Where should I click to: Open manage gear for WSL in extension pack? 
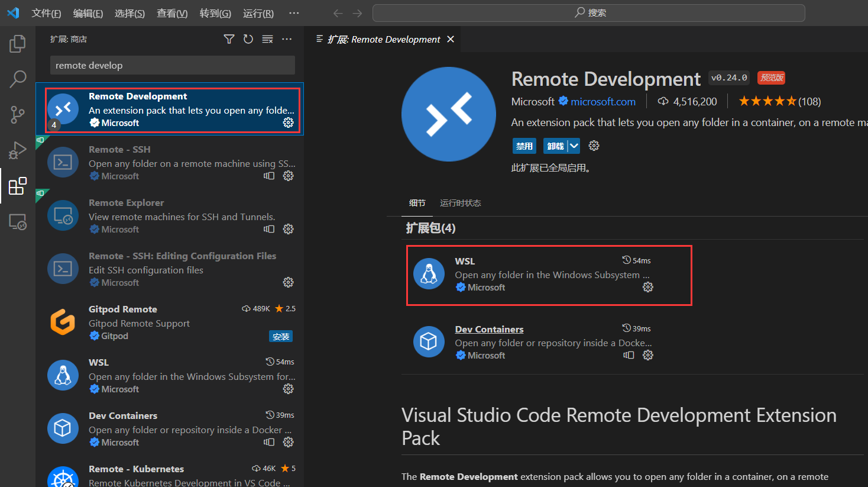click(x=648, y=287)
